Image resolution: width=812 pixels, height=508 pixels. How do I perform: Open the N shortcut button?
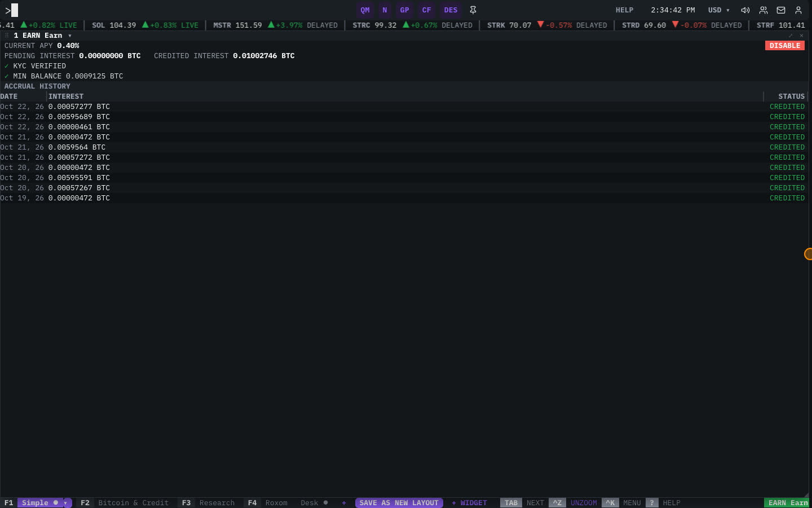[x=385, y=10]
